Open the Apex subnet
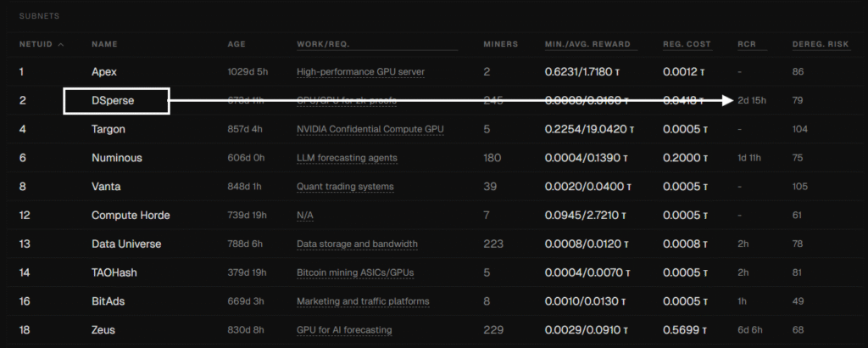Viewport: 868px width, 348px height. coord(104,72)
